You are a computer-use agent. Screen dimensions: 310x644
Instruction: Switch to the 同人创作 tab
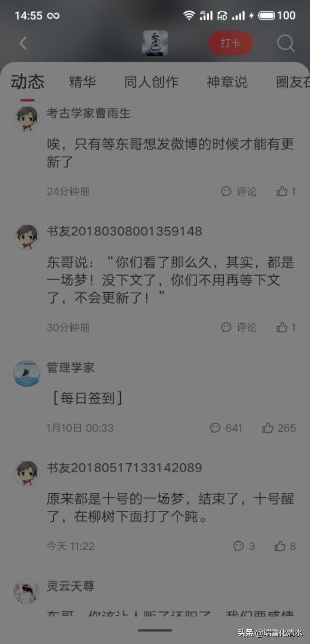[152, 82]
